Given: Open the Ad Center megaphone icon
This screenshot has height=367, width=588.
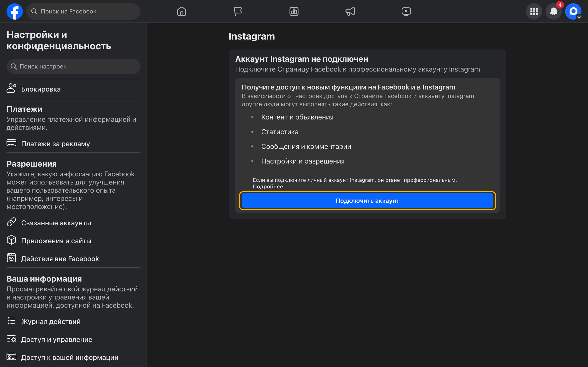Looking at the screenshot, I should 350,11.
